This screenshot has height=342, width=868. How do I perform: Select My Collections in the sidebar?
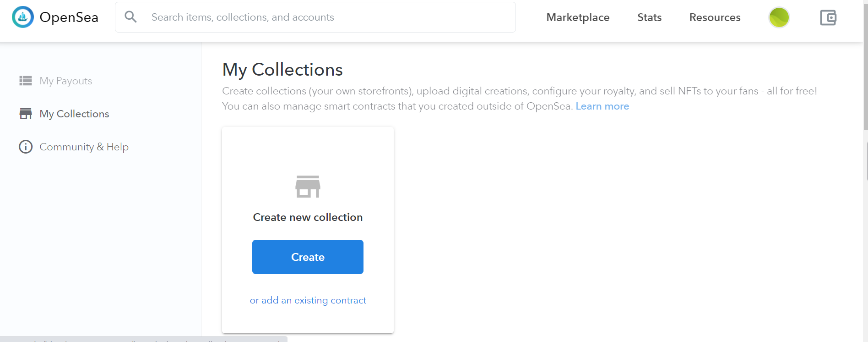pyautogui.click(x=74, y=114)
